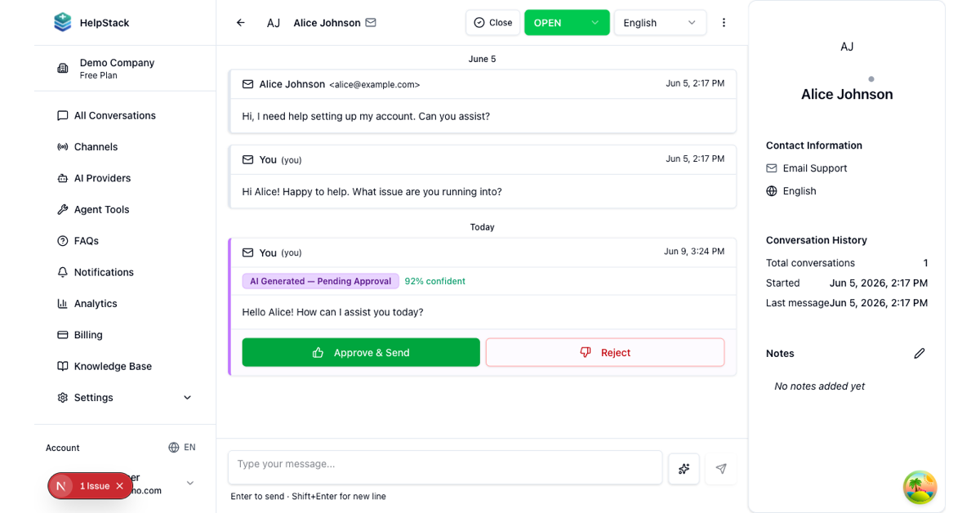
Task: Click the HelpStack logo icon
Action: point(63,23)
